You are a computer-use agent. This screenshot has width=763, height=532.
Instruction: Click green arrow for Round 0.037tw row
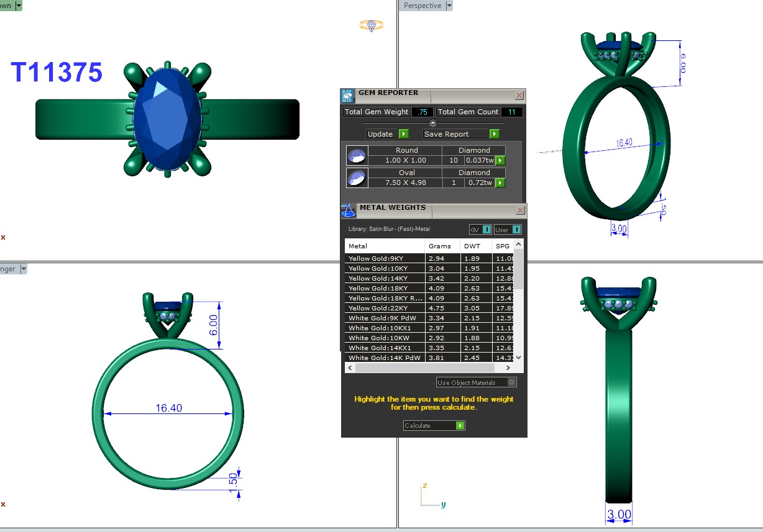coord(500,161)
